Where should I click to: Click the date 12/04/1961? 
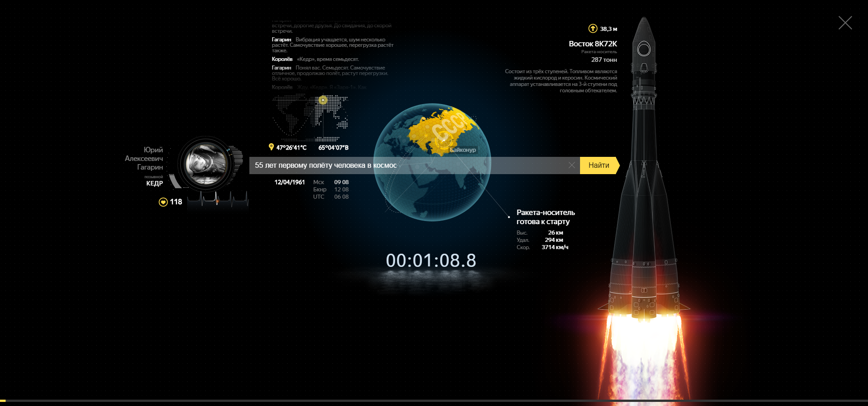tap(289, 182)
